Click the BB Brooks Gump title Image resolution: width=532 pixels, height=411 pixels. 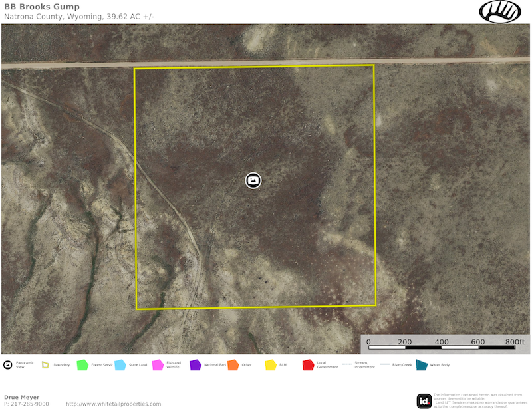[x=42, y=7]
